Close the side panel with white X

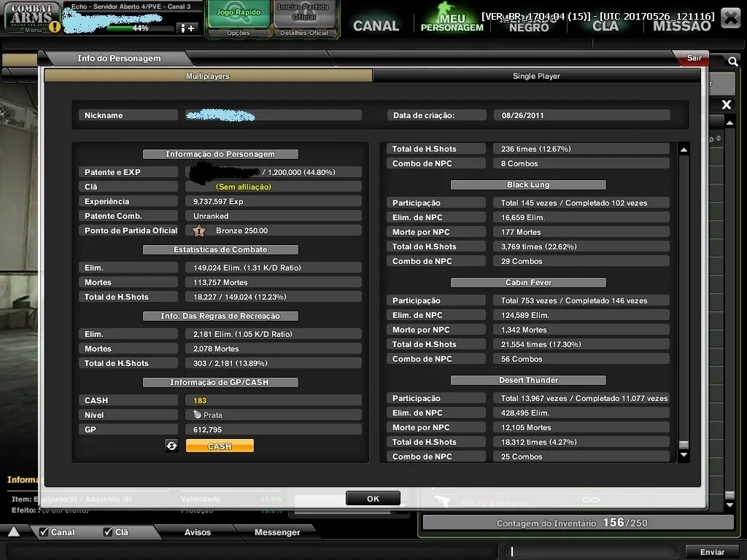pos(726,105)
